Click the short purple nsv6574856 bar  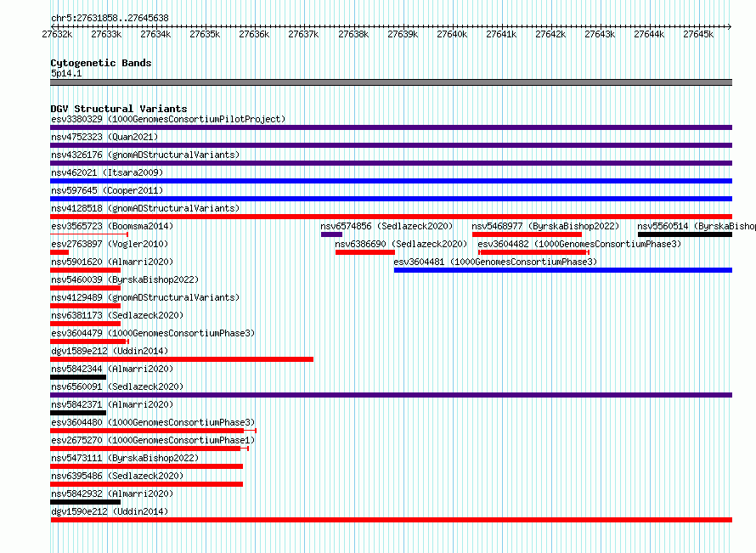[332, 234]
